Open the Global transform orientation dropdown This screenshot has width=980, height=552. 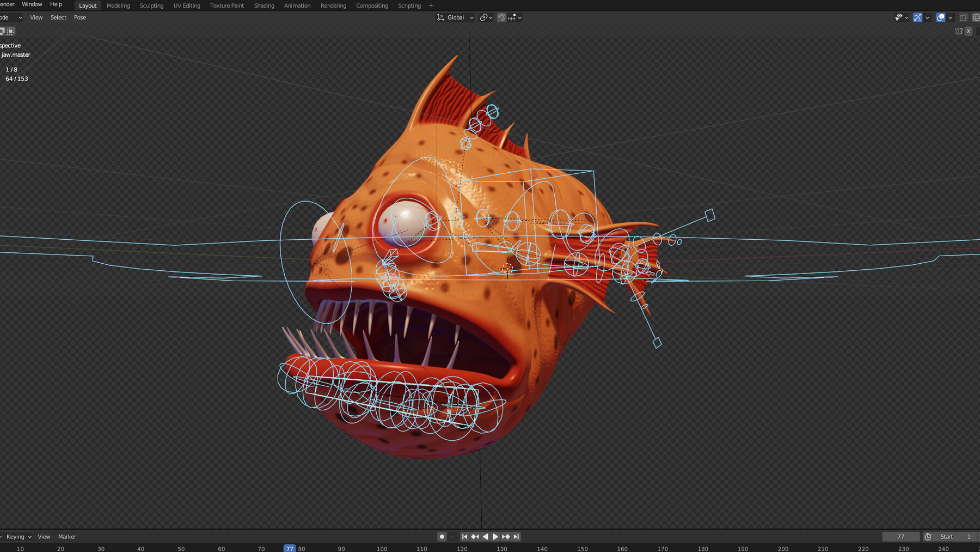[455, 17]
